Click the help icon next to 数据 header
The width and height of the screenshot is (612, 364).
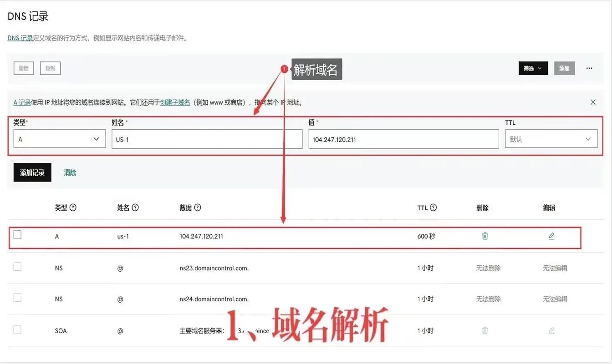(x=198, y=207)
